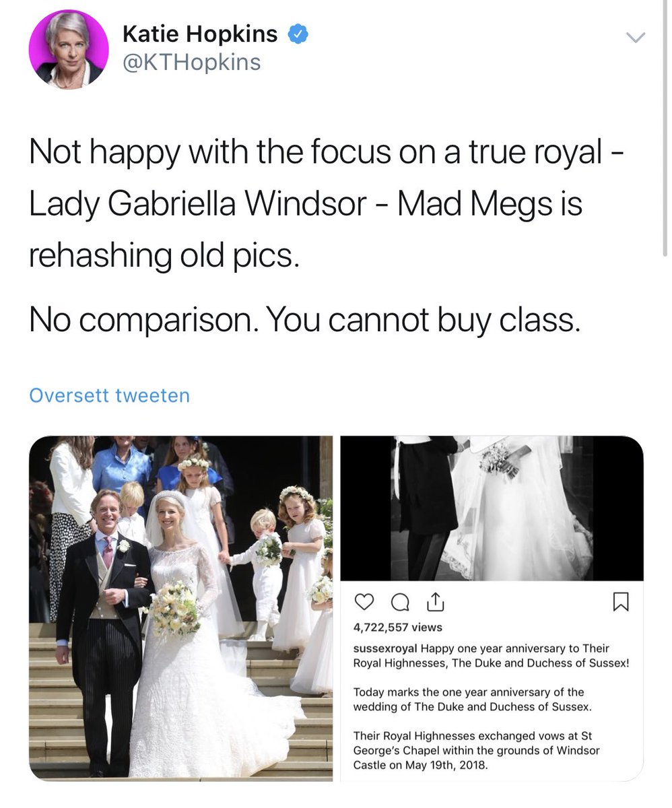Viewport: 672px width, 808px height.
Task: Click caption paragraph about St George's Chapel
Action: point(477,750)
